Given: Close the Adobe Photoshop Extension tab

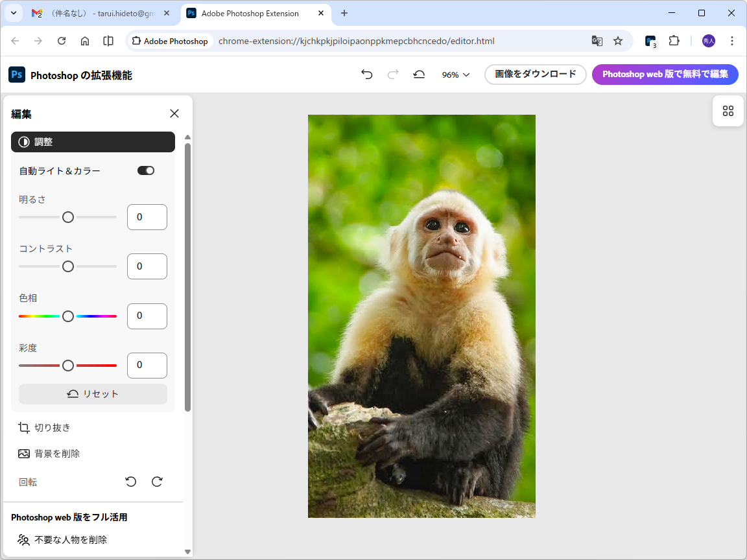Looking at the screenshot, I should (x=321, y=14).
